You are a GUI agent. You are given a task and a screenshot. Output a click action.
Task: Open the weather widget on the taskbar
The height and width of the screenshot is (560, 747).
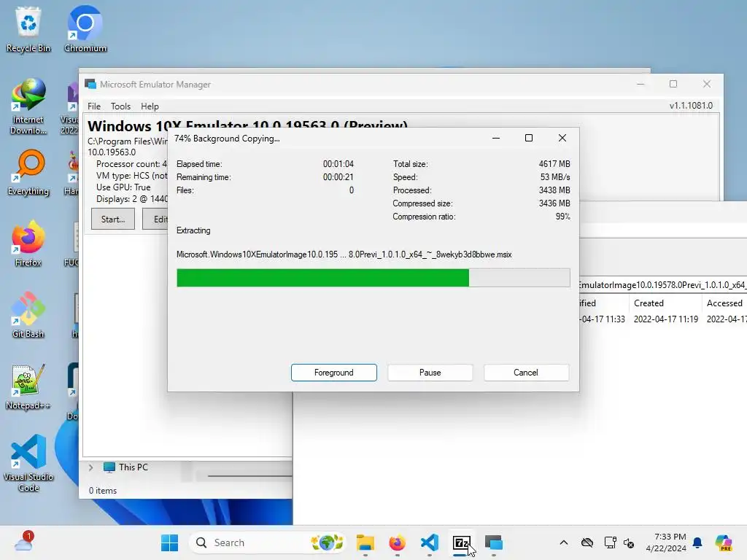23,542
